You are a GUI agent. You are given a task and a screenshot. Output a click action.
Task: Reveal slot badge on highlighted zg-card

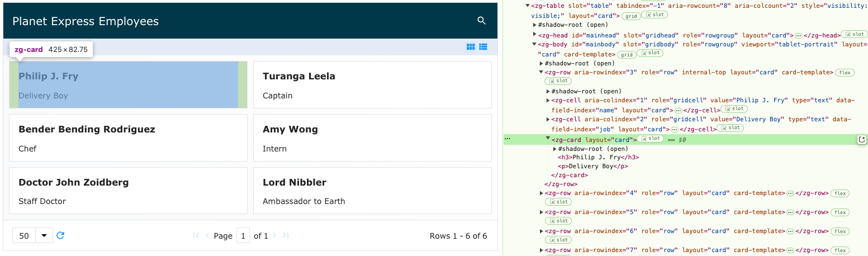point(651,139)
